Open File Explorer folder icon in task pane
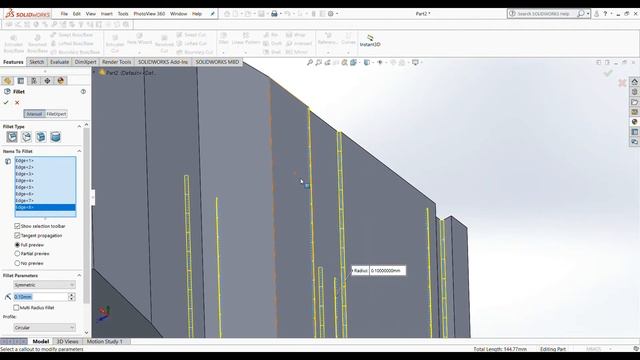This screenshot has height=360, width=640. [634, 102]
